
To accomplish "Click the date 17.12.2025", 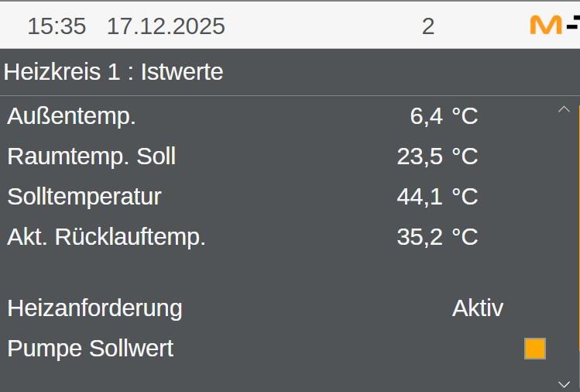I will click(x=166, y=26).
